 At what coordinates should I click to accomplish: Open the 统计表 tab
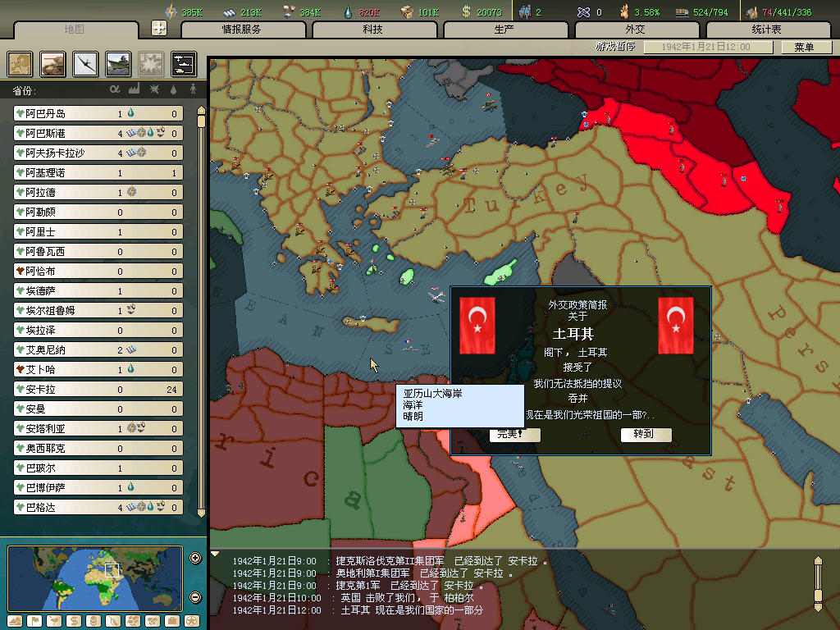(768, 30)
